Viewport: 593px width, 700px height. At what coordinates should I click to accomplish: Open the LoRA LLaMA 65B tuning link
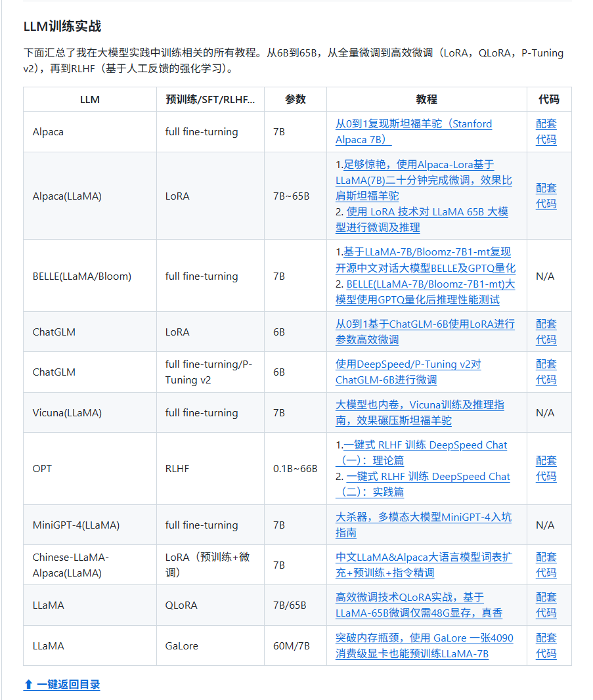point(422,219)
